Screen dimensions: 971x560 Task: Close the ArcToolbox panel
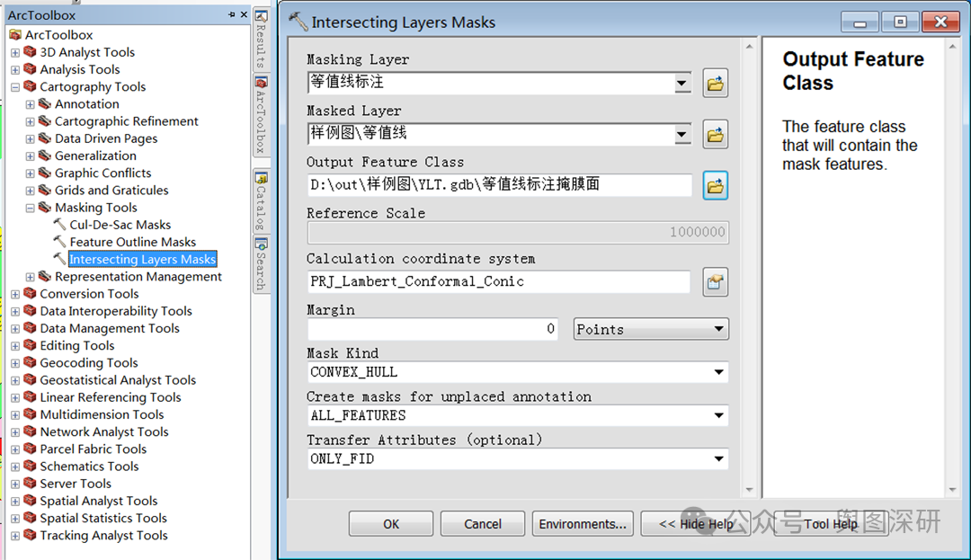(244, 14)
